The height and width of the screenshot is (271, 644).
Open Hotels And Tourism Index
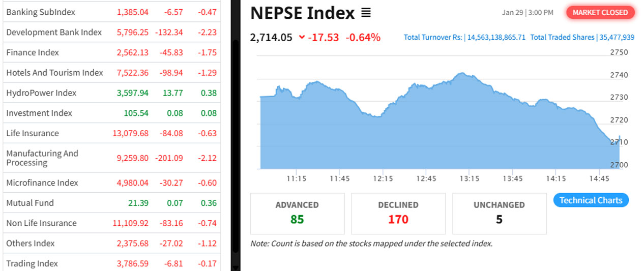click(x=54, y=73)
